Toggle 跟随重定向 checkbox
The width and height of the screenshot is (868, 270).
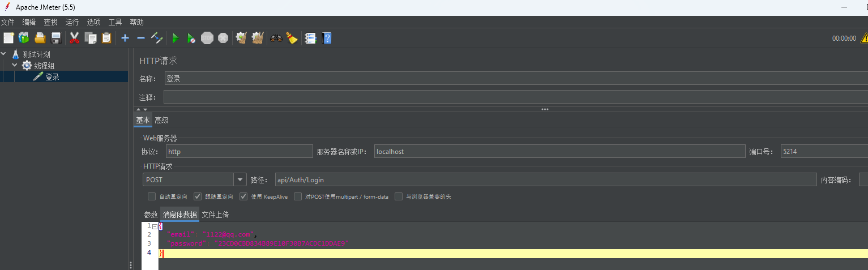click(x=198, y=196)
